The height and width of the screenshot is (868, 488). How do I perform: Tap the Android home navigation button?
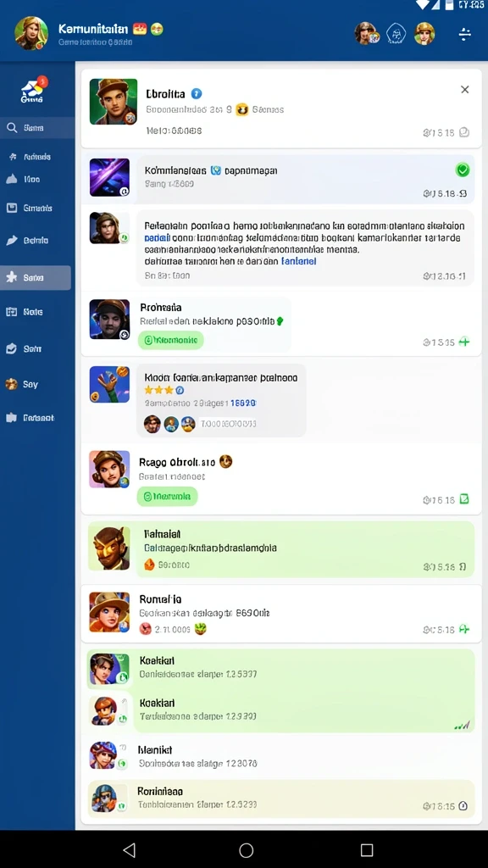point(247,849)
